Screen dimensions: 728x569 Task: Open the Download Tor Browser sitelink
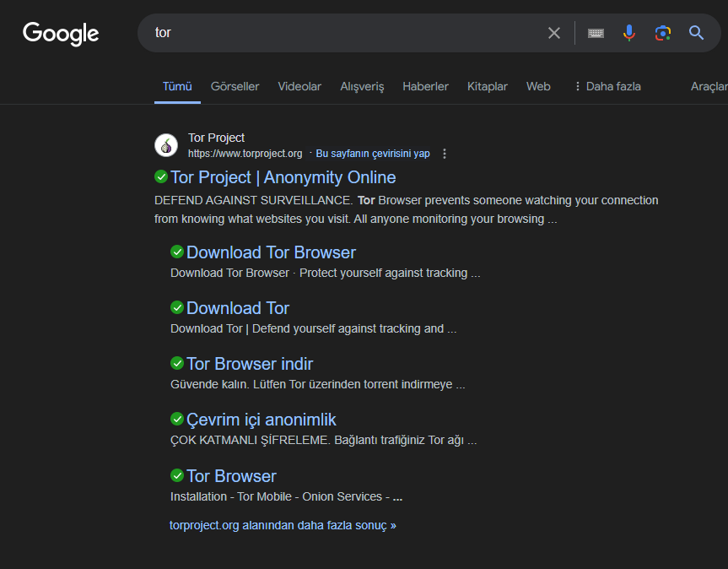coord(271,252)
